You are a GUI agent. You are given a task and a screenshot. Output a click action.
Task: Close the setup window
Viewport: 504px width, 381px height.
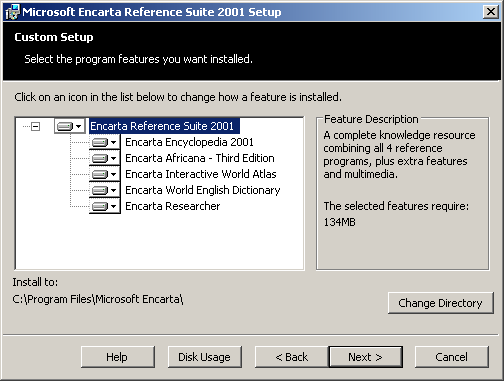point(491,12)
